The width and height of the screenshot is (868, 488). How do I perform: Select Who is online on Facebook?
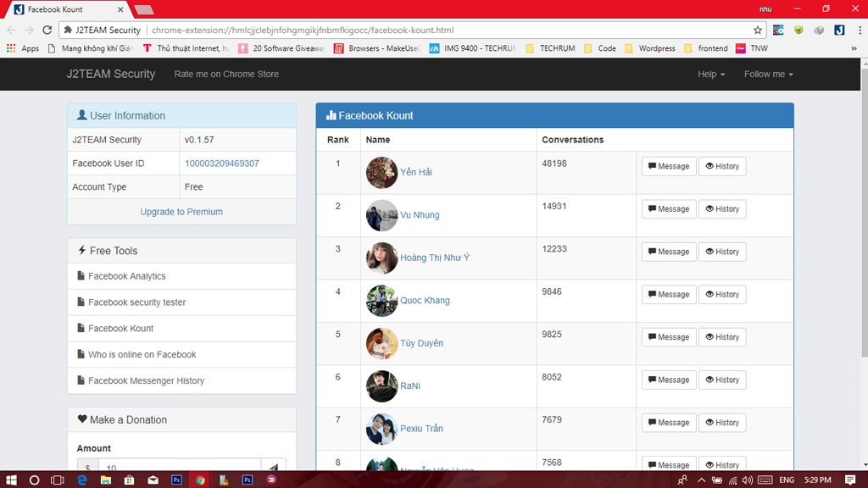click(142, 354)
